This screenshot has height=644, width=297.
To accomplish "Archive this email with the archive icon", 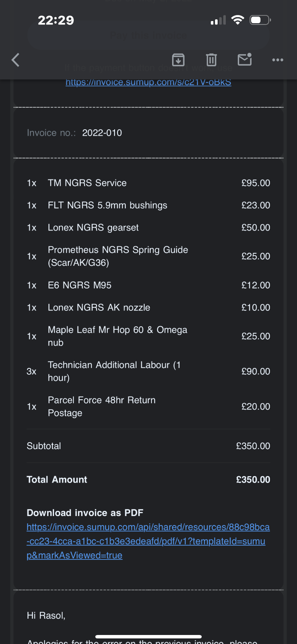I will click(x=178, y=60).
